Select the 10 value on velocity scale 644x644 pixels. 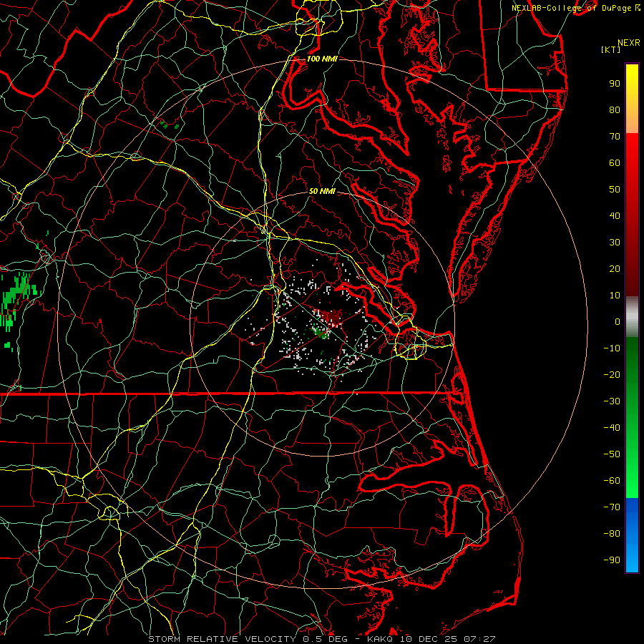pyautogui.click(x=615, y=296)
